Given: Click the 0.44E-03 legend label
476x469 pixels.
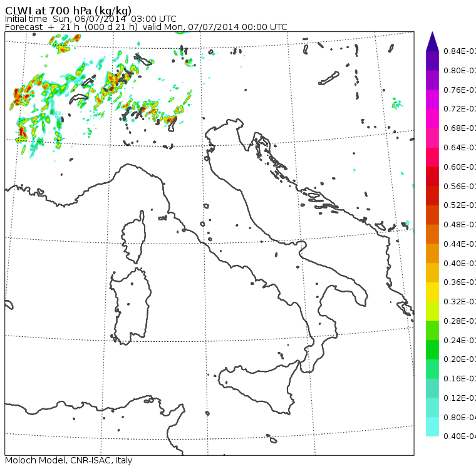Looking at the screenshot, I should (x=460, y=244).
